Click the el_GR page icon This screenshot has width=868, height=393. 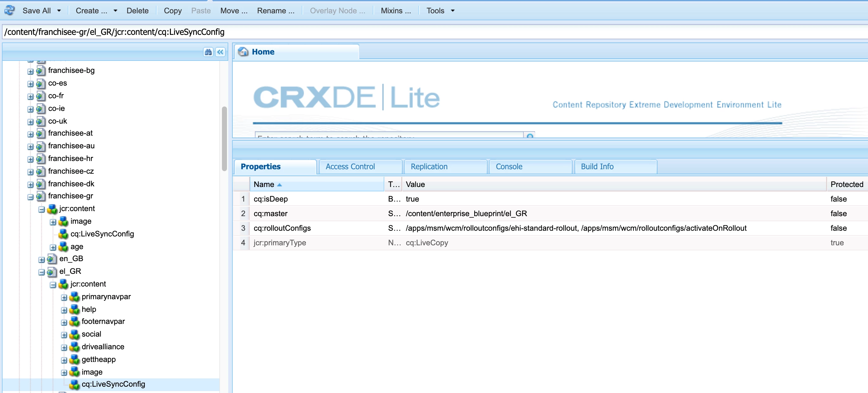[x=52, y=271]
